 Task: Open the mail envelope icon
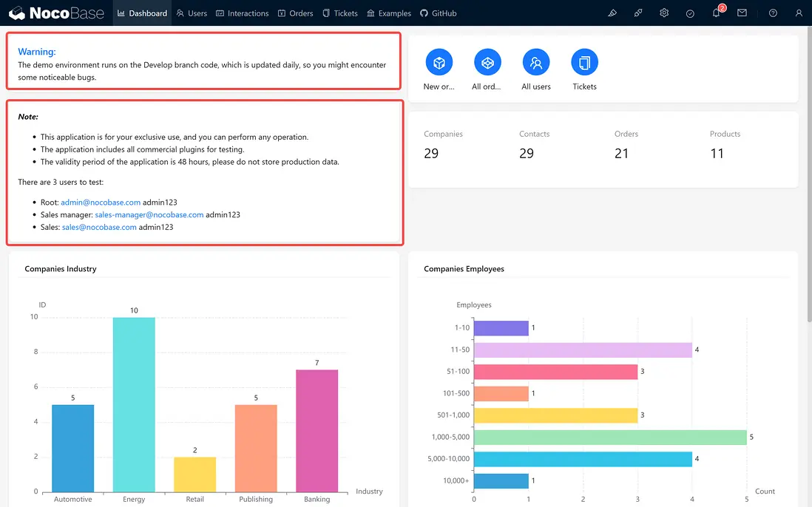(x=742, y=13)
